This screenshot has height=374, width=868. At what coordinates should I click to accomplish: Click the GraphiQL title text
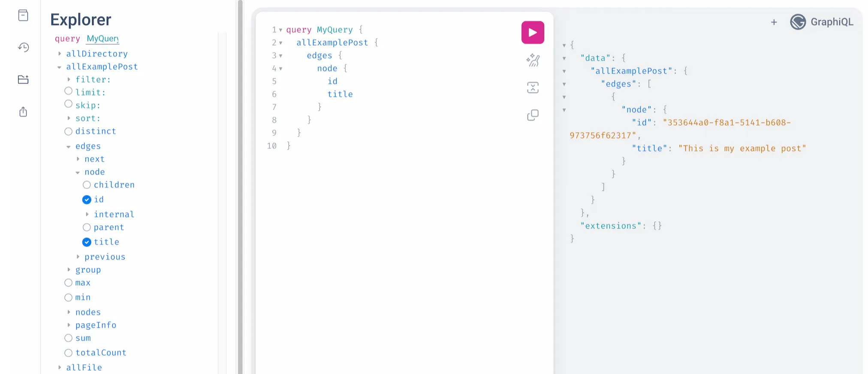coord(832,22)
